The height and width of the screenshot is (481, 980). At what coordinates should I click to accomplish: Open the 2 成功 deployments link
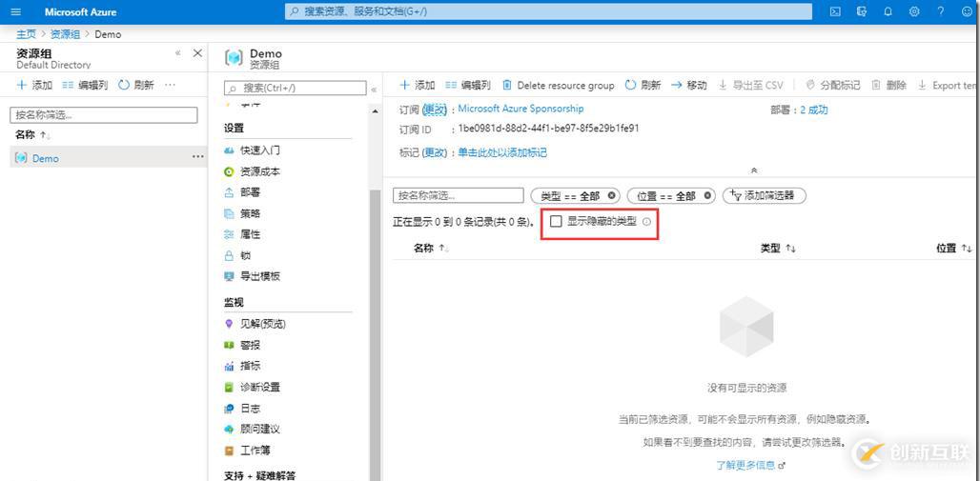pos(814,110)
